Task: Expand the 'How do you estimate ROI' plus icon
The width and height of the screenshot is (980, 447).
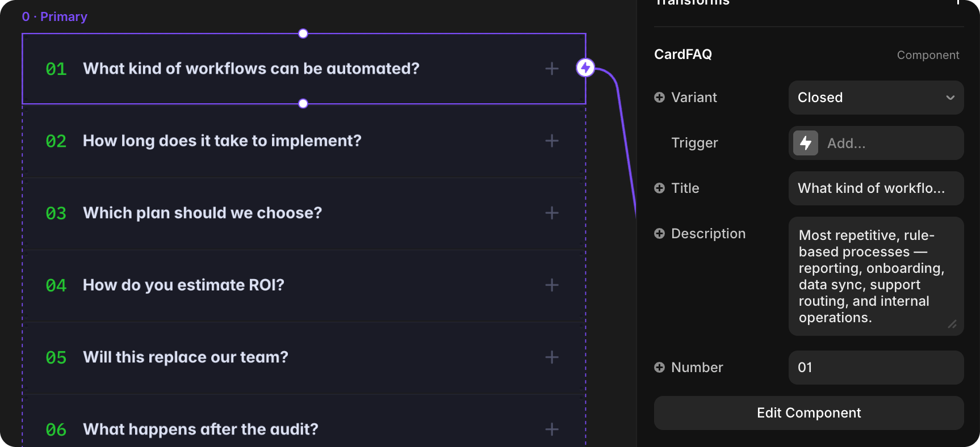Action: 552,285
